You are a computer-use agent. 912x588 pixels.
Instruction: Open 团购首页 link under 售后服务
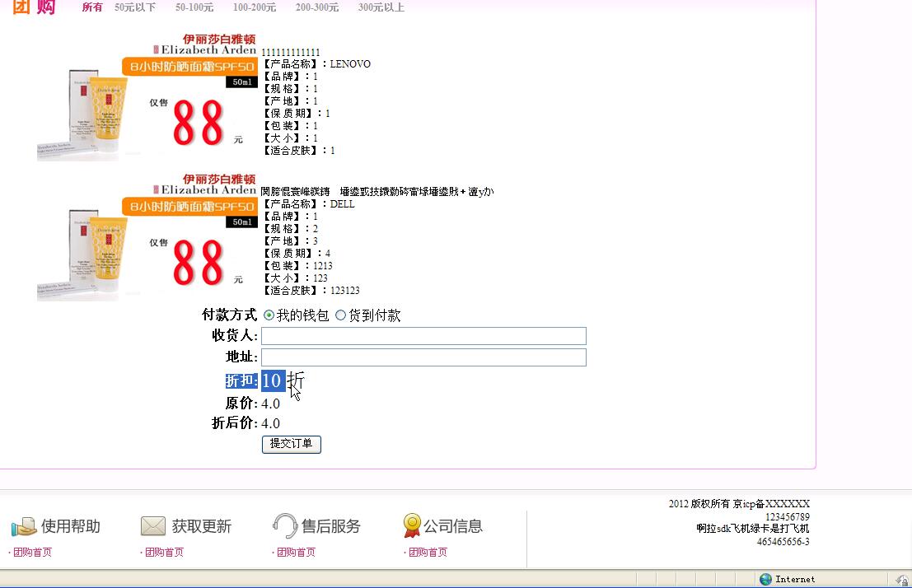[296, 552]
